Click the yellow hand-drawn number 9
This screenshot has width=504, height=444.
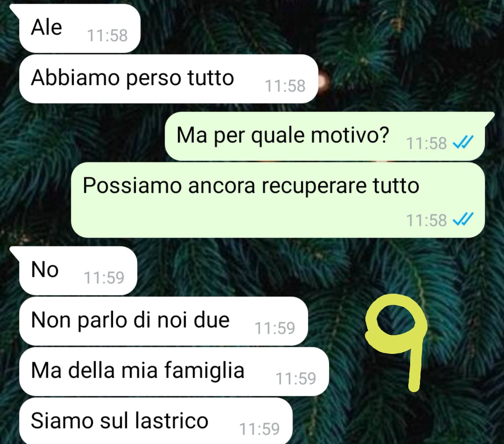tap(396, 341)
